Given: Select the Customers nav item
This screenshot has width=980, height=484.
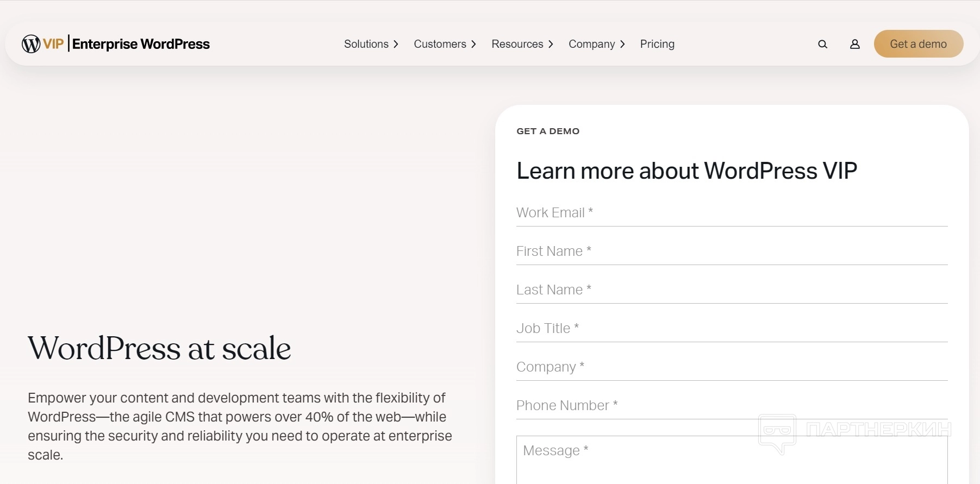Looking at the screenshot, I should (440, 44).
